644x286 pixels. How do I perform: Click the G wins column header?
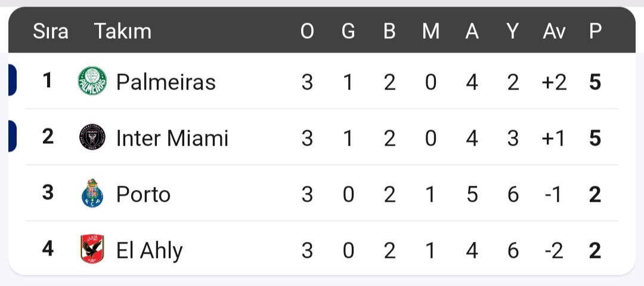[348, 31]
